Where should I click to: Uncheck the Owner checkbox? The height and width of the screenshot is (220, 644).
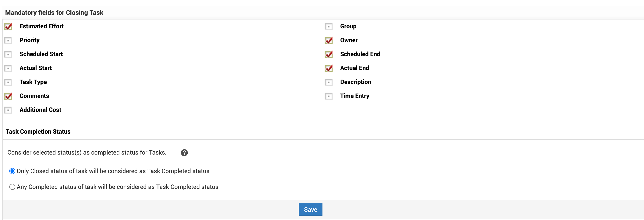(x=329, y=40)
